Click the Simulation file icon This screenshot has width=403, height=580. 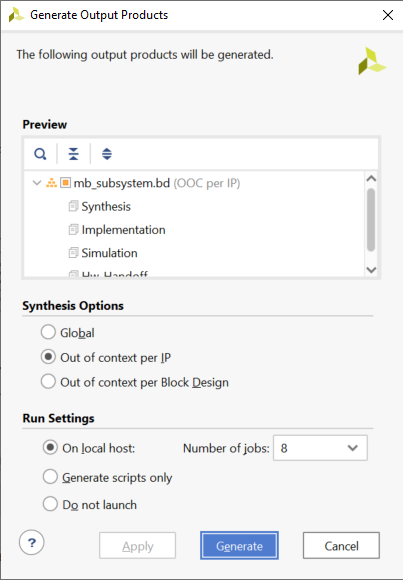coord(74,253)
